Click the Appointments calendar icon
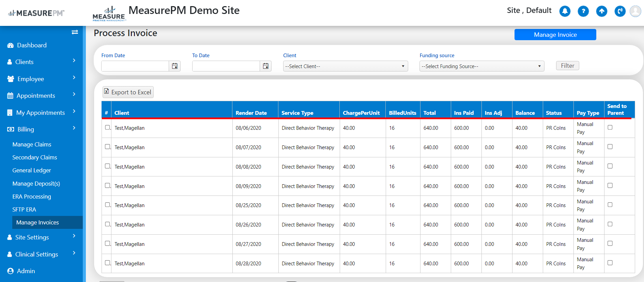644x282 pixels. [x=10, y=96]
